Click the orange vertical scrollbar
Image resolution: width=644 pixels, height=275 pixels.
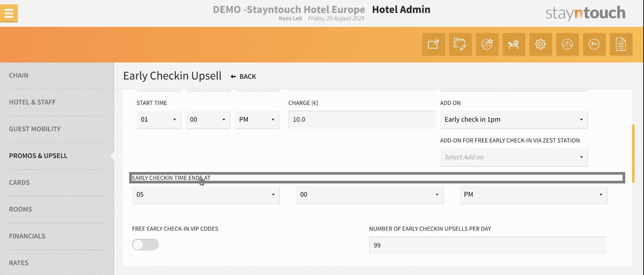pos(633,154)
